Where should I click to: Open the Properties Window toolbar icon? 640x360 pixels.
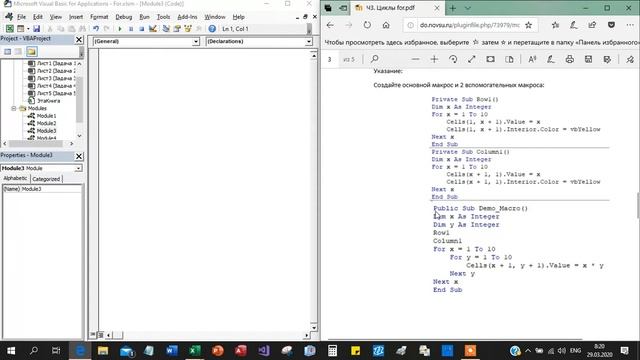tap(177, 29)
